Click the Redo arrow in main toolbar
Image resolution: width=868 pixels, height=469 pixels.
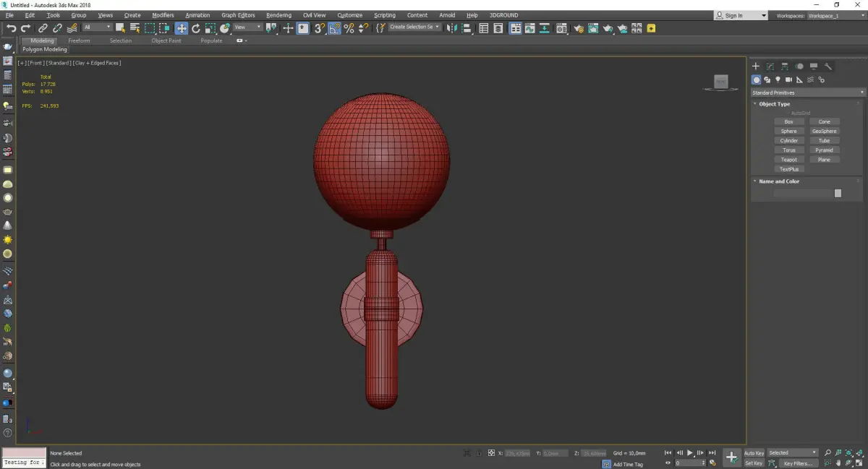tap(25, 28)
